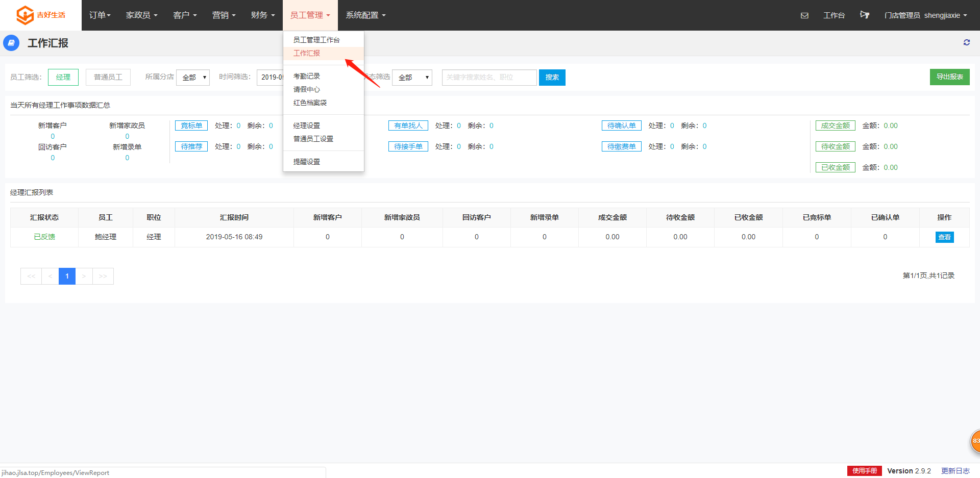Select 工作汇报 menu item
The height and width of the screenshot is (478, 980).
[x=324, y=53]
